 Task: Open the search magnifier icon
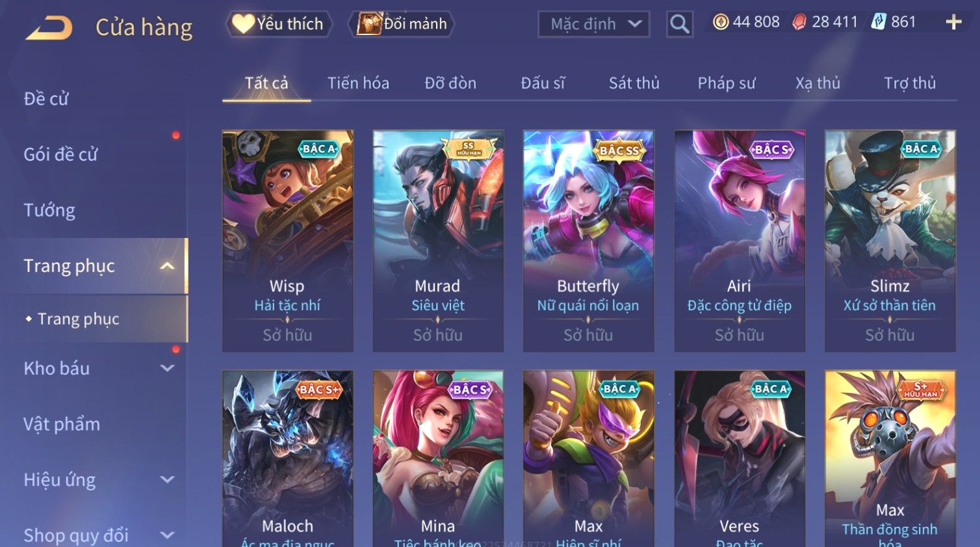pos(679,24)
